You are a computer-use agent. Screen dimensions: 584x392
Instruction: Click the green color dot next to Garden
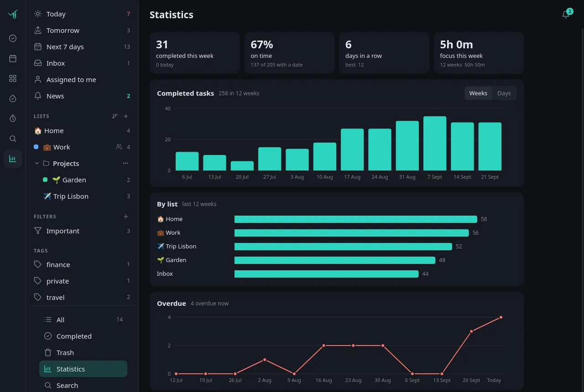(x=45, y=180)
